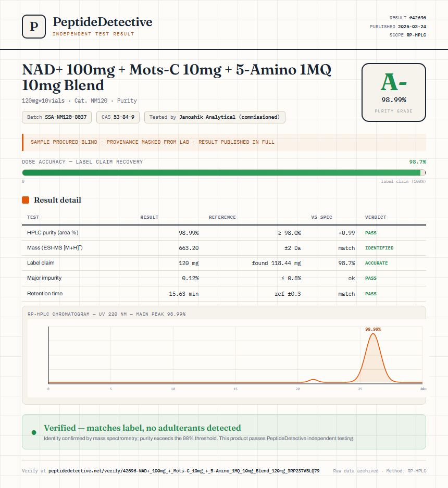
Task: Click the dose accuracy progress bar
Action: [224, 173]
